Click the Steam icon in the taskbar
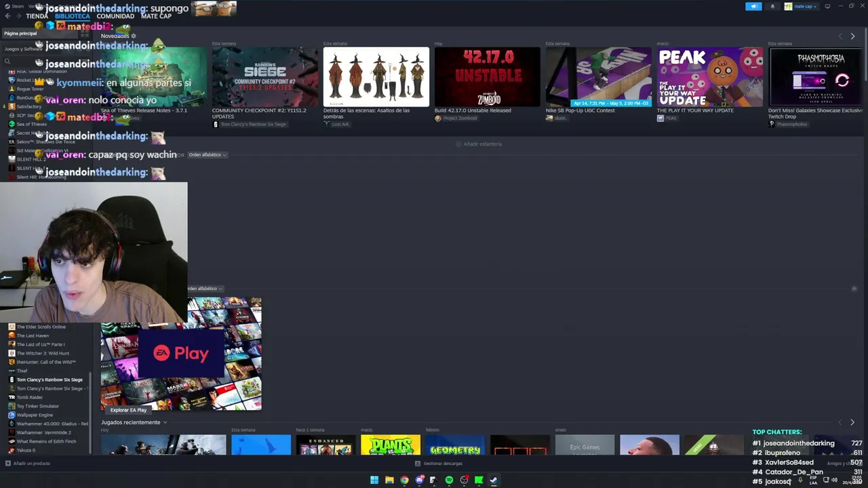 click(494, 480)
